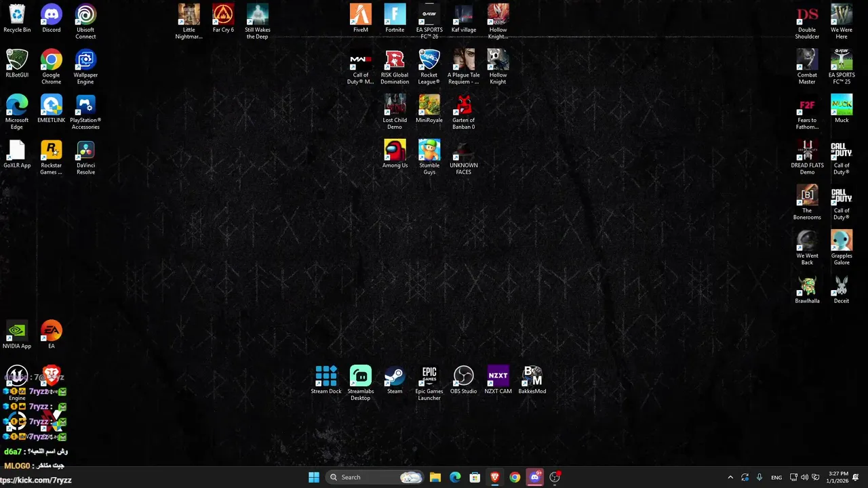The height and width of the screenshot is (488, 868).
Task: Launch Epic Games Launcher
Action: coord(429,383)
